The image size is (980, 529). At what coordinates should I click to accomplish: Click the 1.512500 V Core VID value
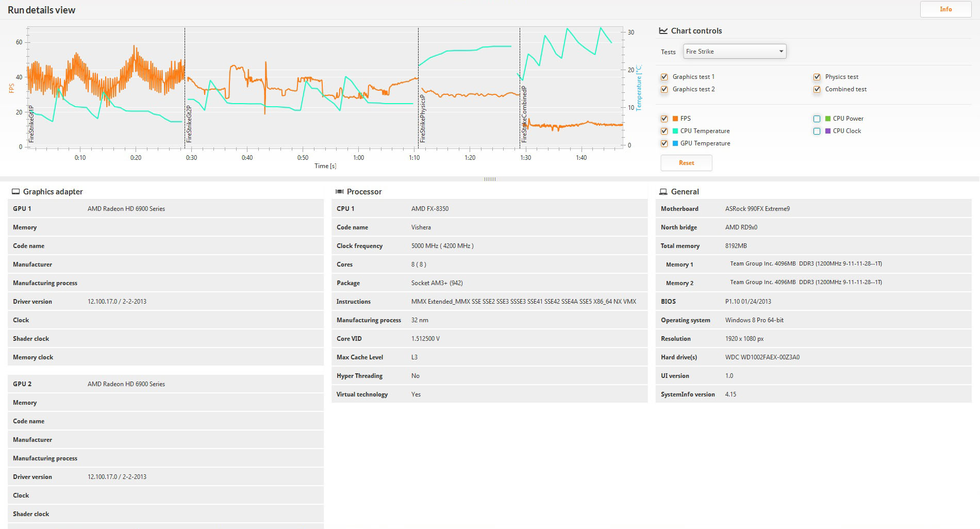click(x=425, y=339)
